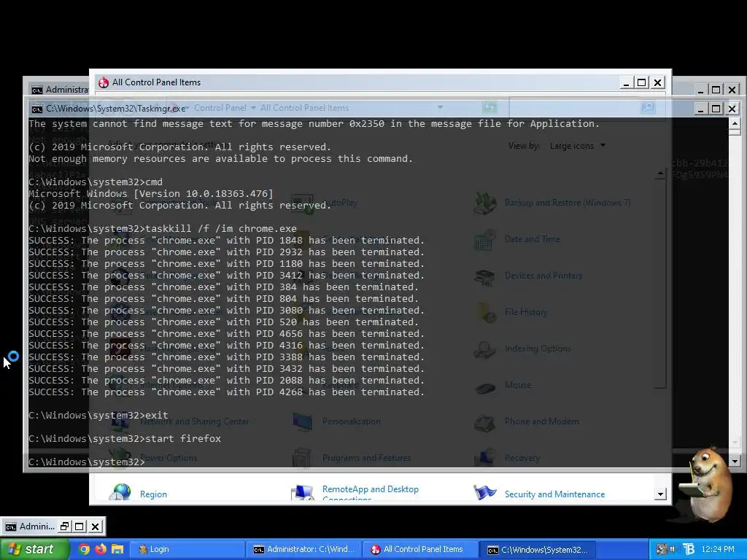Expand breadcrumb arrow after Control Panel
The height and width of the screenshot is (560, 747).
tap(253, 108)
